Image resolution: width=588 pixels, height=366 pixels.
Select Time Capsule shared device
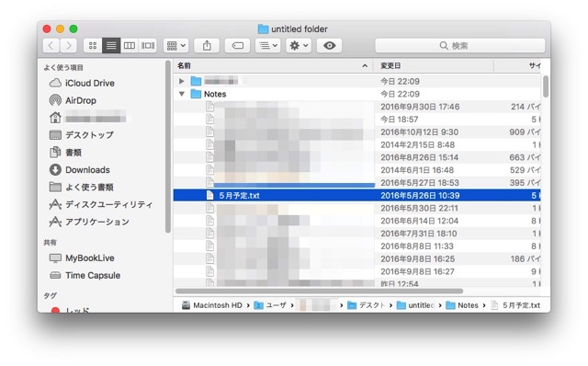pos(85,275)
